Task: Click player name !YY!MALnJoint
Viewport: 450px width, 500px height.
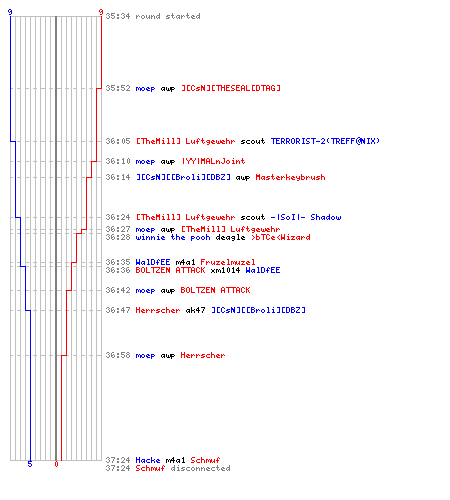Action: point(213,161)
